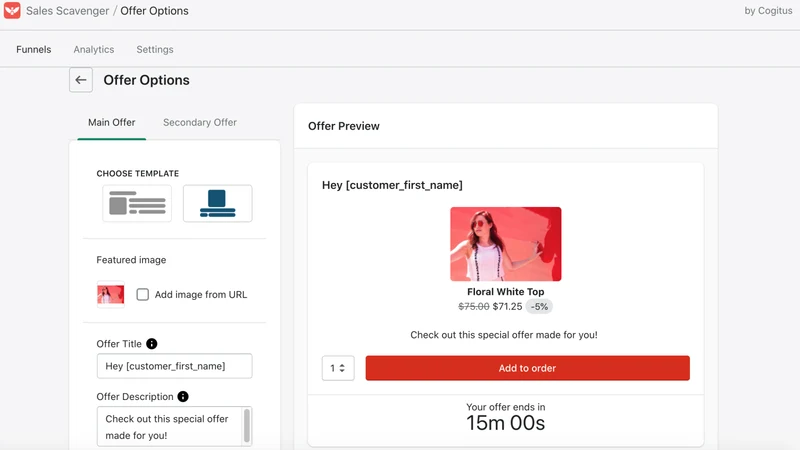Click the -5% discount badge
Screen dimensions: 800x450
coord(539,307)
